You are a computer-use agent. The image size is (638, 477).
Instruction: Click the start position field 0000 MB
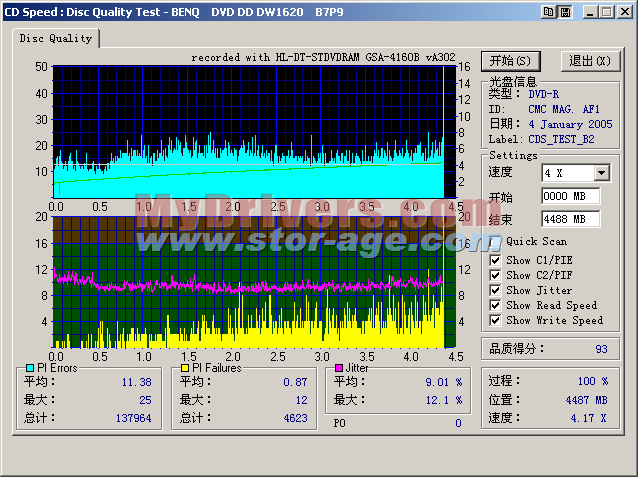[570, 196]
